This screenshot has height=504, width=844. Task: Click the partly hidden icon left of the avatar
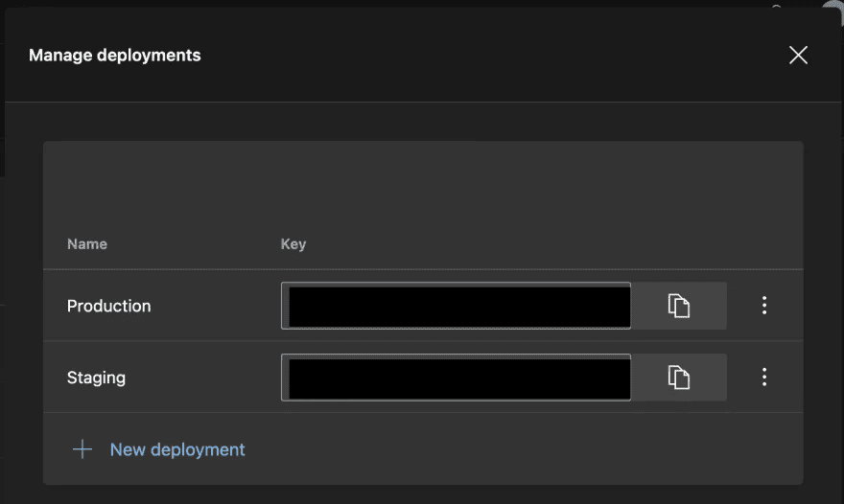pyautogui.click(x=777, y=5)
